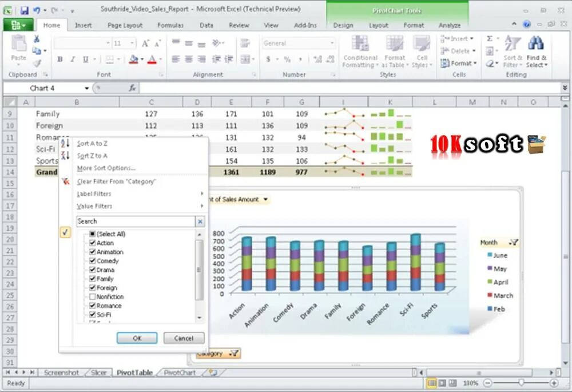Click the Excel help question mark icon
Viewport: 572px width, 392px height.
[x=526, y=25]
